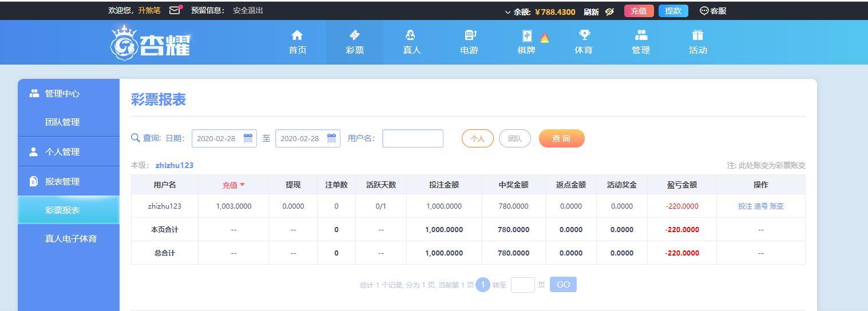The width and height of the screenshot is (868, 311).
Task: Open the 棋牌 card games tab
Action: coord(526,42)
